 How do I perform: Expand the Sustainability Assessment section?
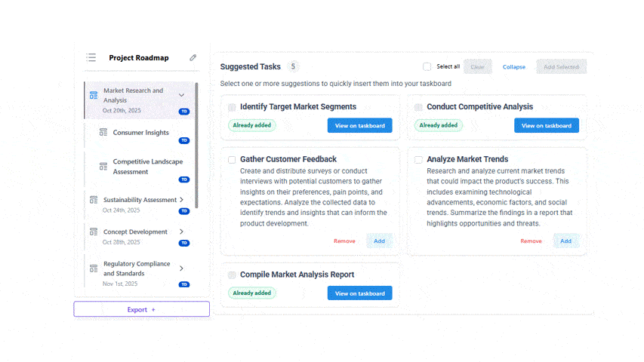pos(181,200)
